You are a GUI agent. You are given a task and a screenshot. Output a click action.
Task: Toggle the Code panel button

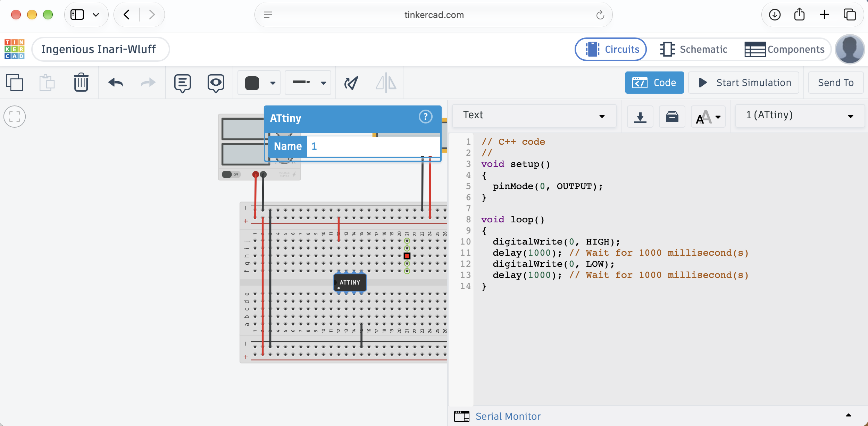(654, 83)
